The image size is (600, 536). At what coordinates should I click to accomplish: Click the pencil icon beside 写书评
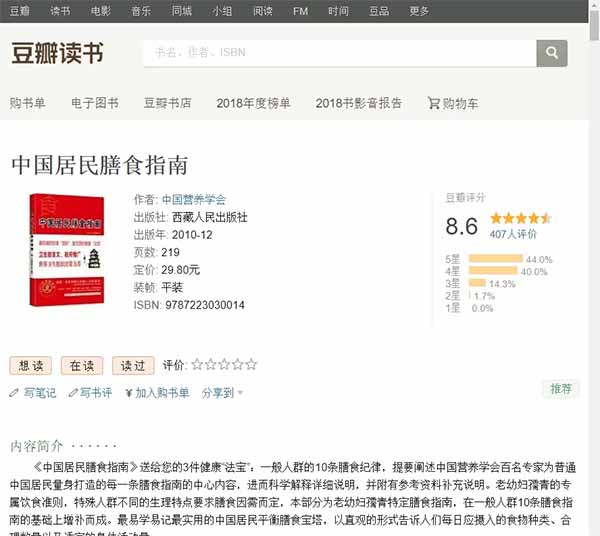coord(73,393)
